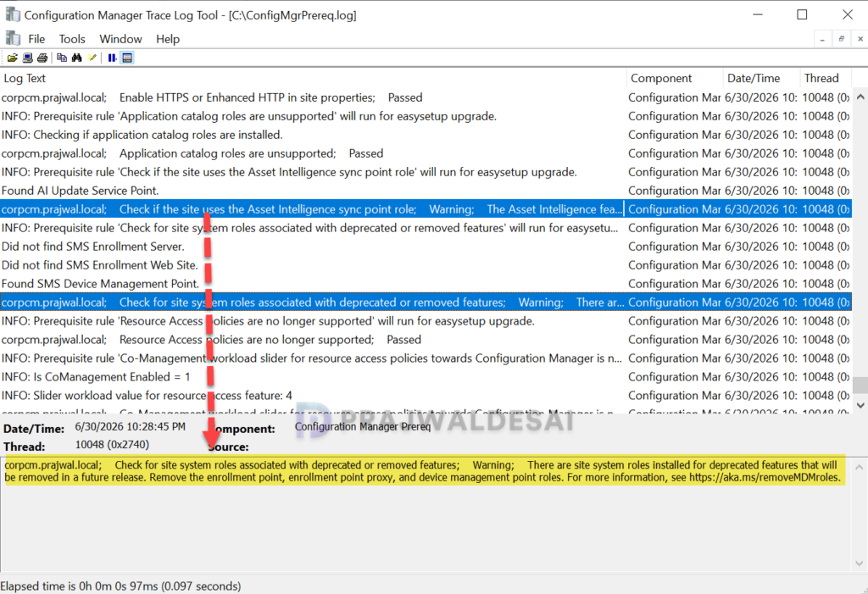This screenshot has height=594, width=868.
Task: Click the app icon in the title bar
Action: (12, 14)
